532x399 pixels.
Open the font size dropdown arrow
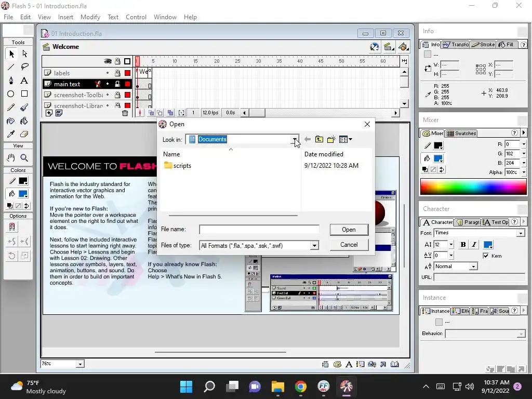click(451, 245)
